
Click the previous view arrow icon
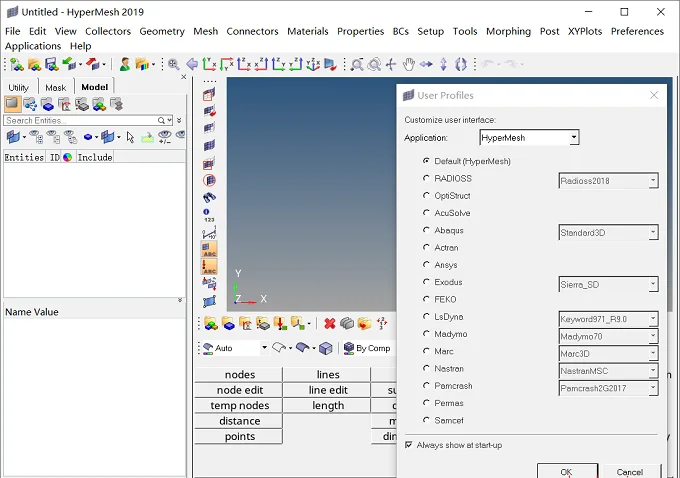(192, 65)
